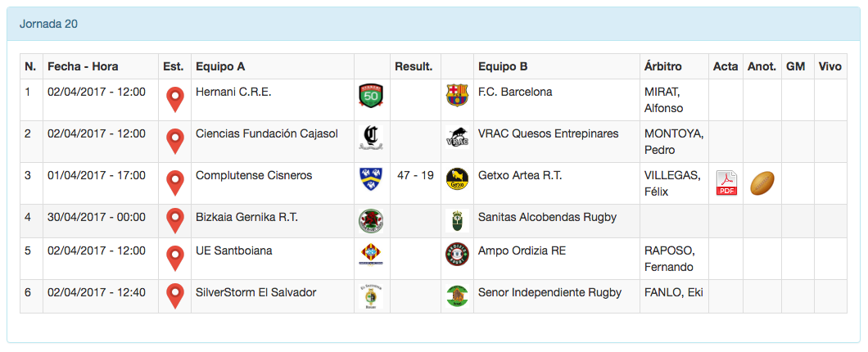Open the PDF match report icon
The width and height of the screenshot is (868, 352).
click(x=726, y=183)
